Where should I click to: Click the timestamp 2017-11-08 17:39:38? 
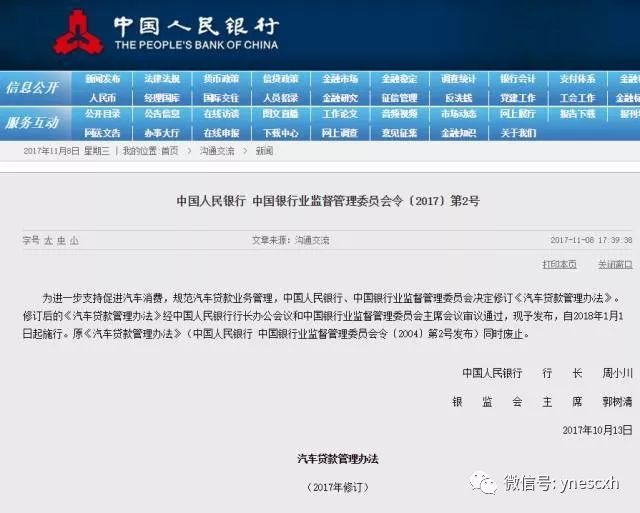pos(591,240)
